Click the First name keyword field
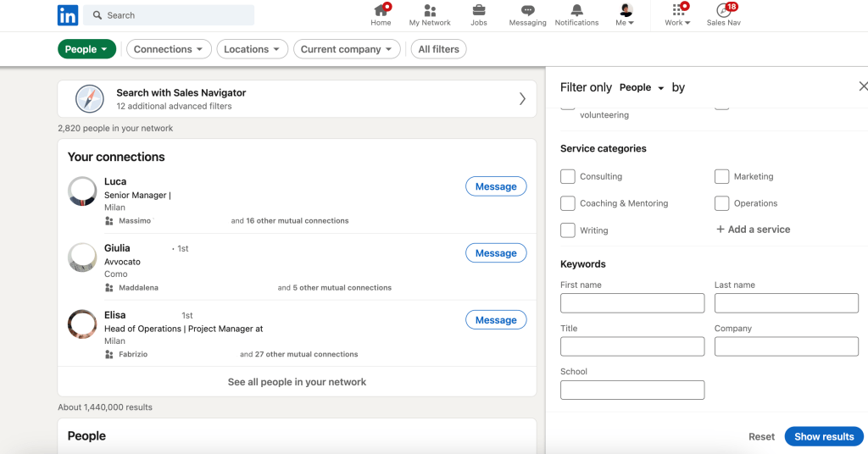This screenshot has height=454, width=868. [x=632, y=303]
